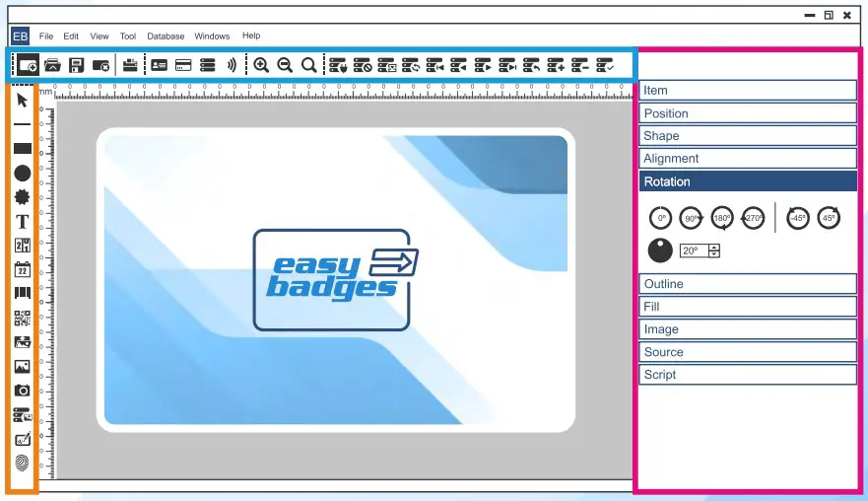This screenshot has width=868, height=501.
Task: Select the fingerprint tool
Action: 22,463
